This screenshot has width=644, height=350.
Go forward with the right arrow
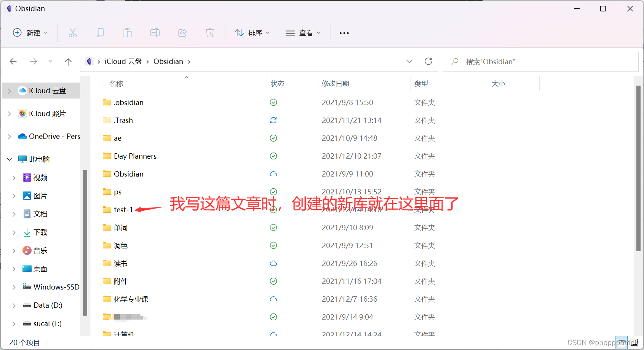click(x=34, y=62)
